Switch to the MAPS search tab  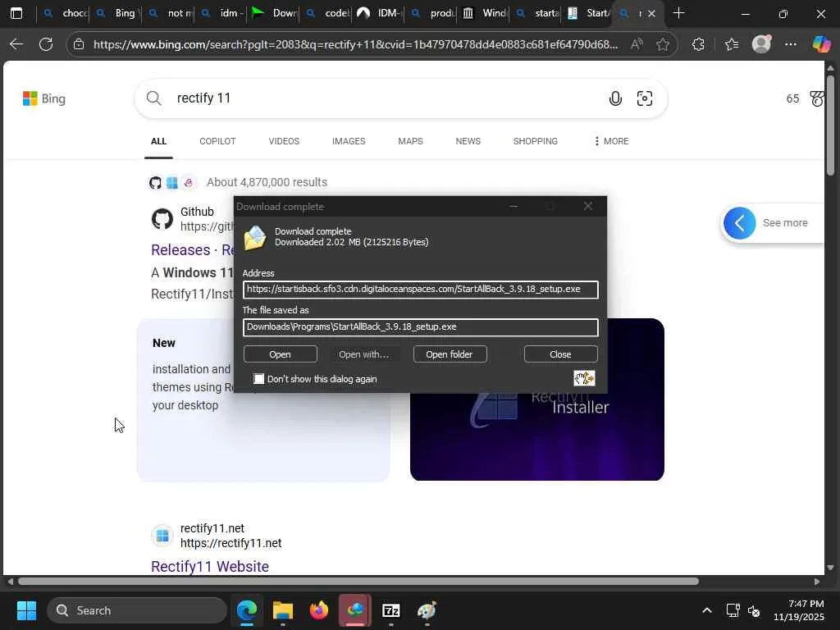coord(410,141)
